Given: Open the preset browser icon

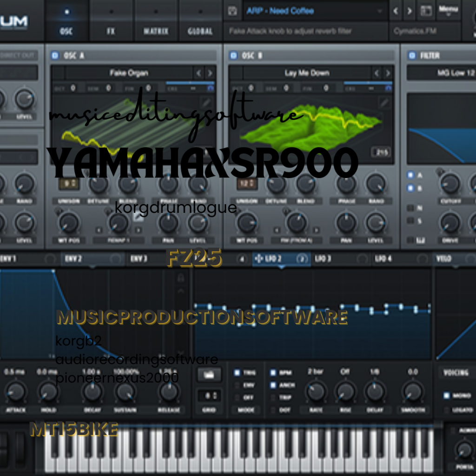Looking at the screenshot, I should [426, 11].
